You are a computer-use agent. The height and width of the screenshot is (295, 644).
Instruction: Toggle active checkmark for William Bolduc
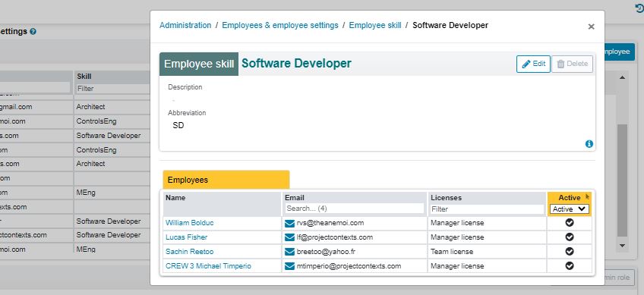tap(570, 223)
